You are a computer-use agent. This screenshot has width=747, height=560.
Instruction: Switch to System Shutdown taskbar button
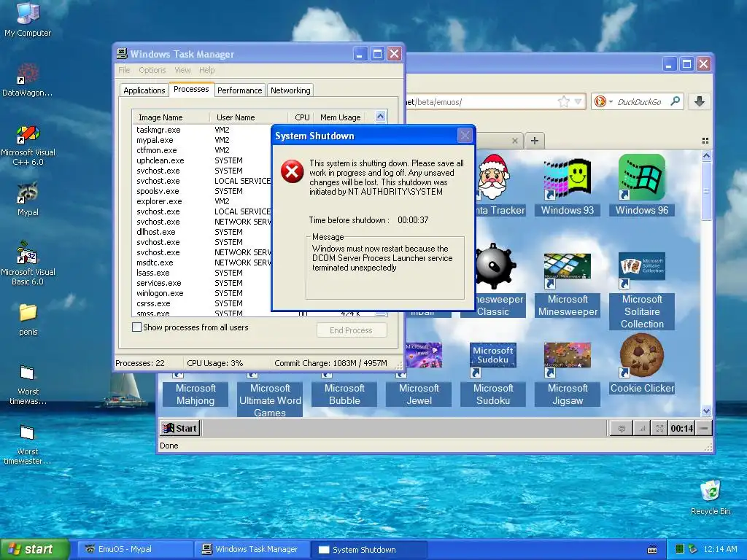point(368,549)
